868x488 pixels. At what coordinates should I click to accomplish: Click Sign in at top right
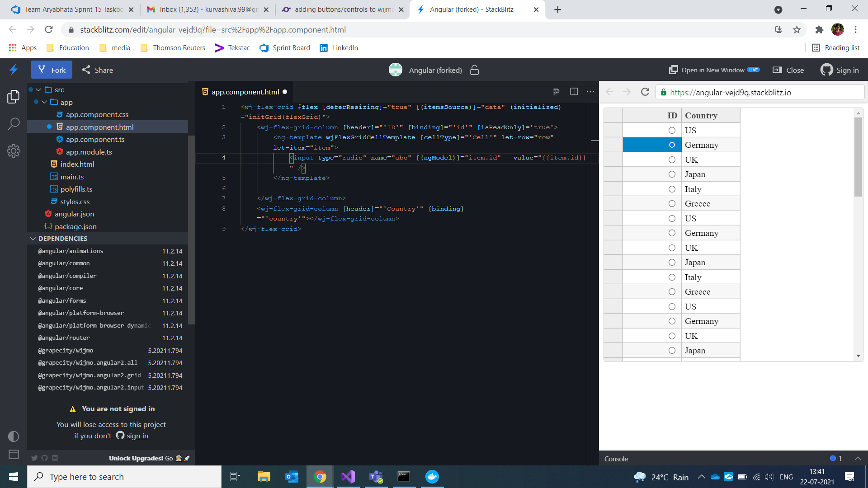pyautogui.click(x=840, y=70)
